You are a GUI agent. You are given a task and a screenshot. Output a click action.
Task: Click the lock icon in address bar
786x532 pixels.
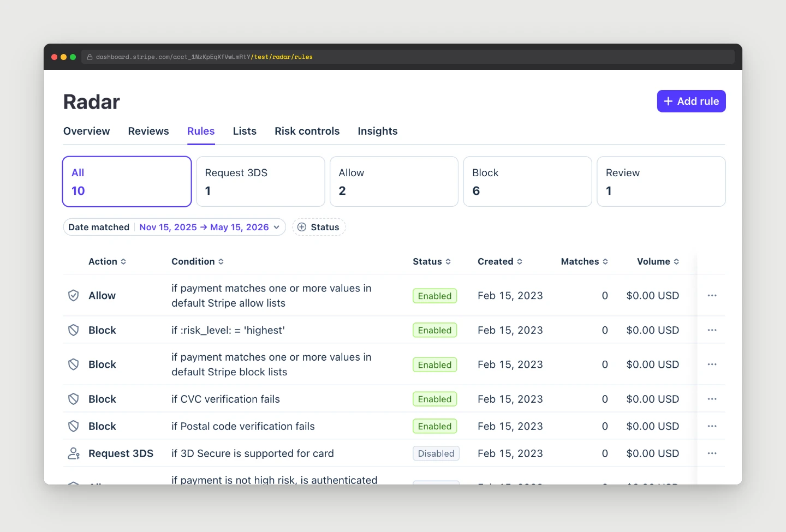click(90, 57)
